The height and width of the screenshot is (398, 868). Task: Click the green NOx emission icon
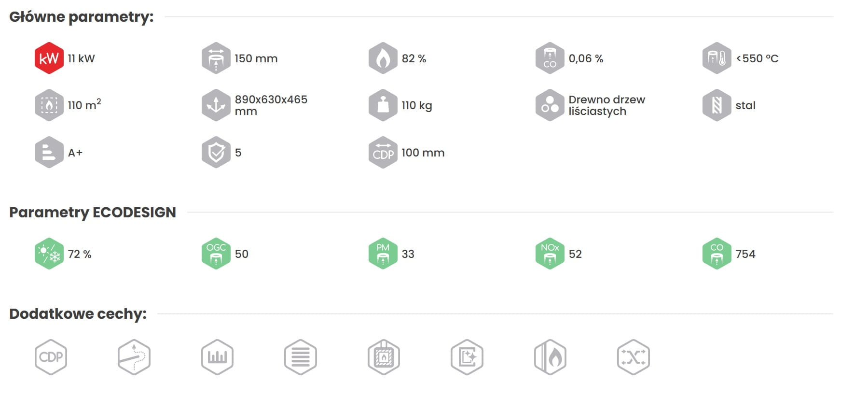[550, 254]
